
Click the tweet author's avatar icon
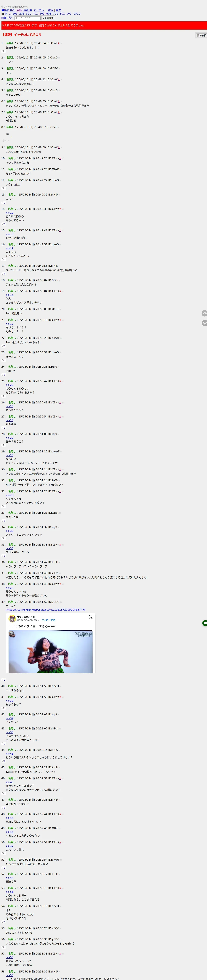coord(12,619)
